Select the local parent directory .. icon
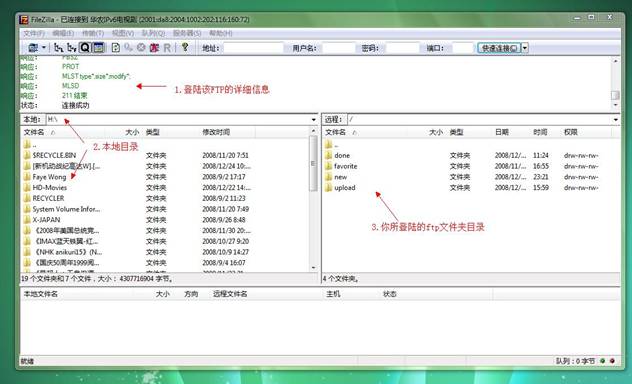Viewport: 632px width, 384px height. pyautogui.click(x=27, y=144)
